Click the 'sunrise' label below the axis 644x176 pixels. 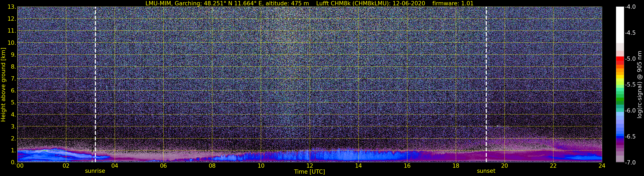click(x=95, y=171)
